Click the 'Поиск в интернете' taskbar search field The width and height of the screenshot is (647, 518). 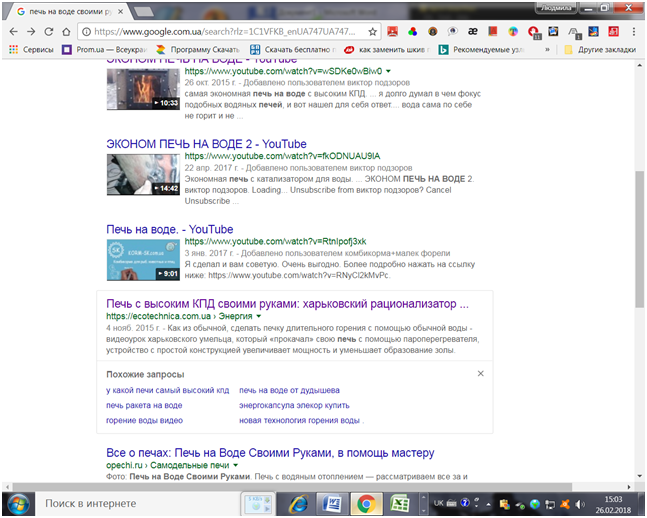click(136, 504)
